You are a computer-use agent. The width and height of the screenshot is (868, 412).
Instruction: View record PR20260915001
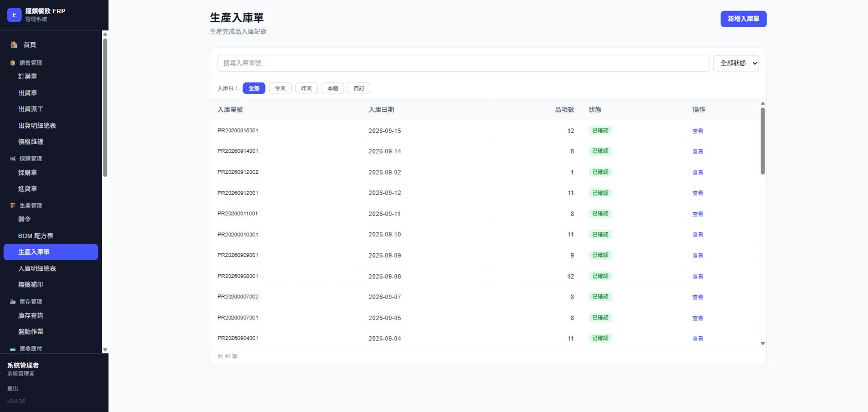[697, 131]
